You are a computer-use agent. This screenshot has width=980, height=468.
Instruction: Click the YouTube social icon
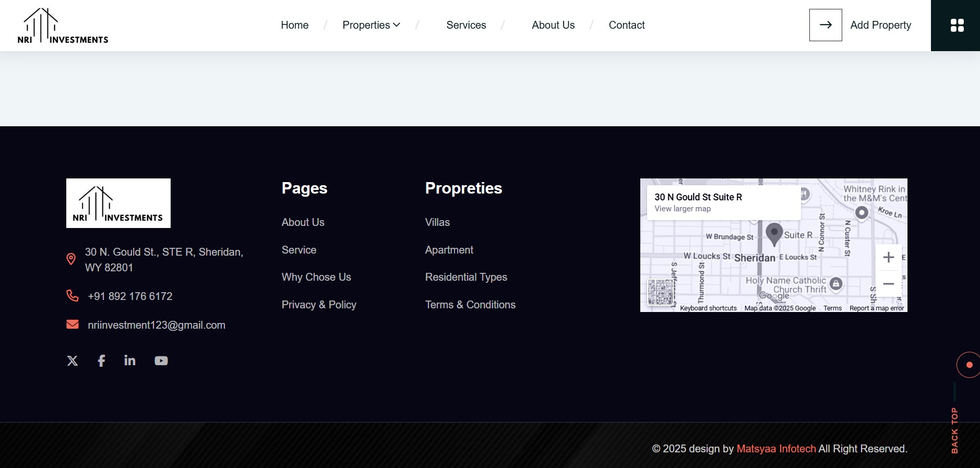pos(161,361)
